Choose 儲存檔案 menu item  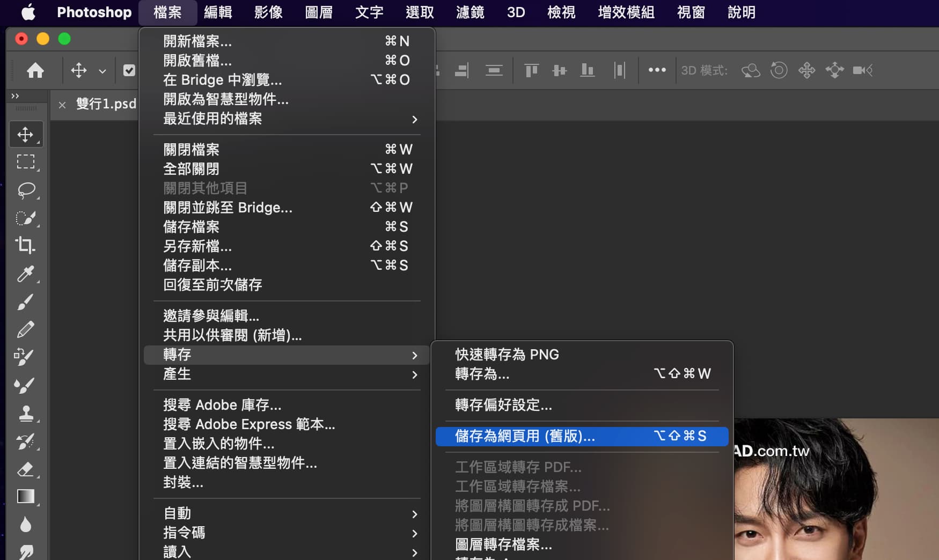coord(287,227)
